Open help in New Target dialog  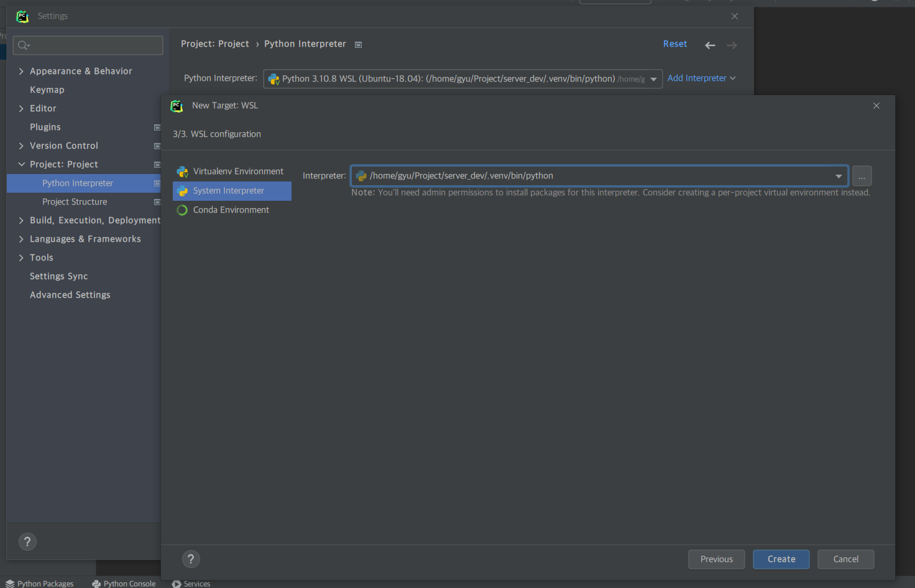tap(191, 559)
